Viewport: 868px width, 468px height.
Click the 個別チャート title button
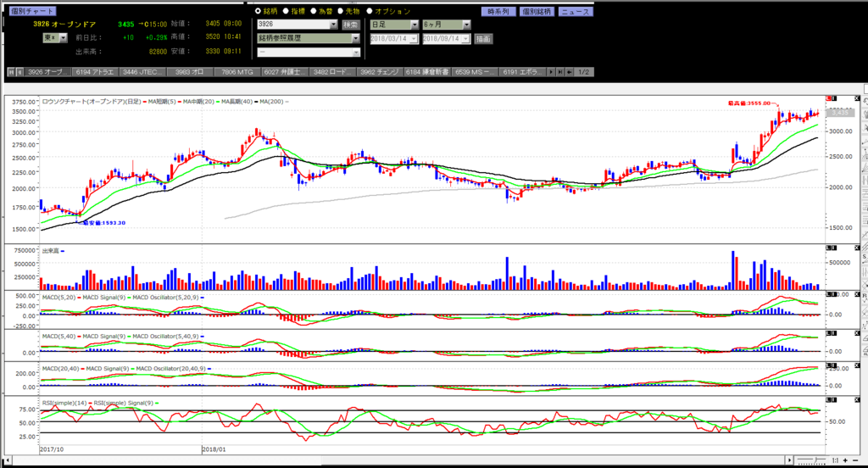coord(33,11)
